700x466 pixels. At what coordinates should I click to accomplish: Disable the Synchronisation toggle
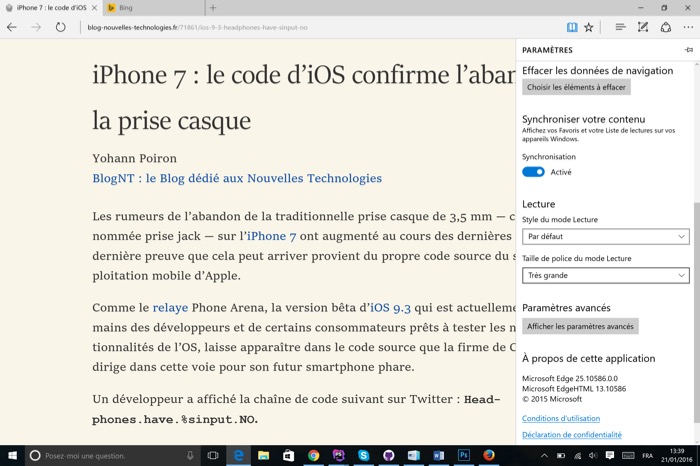533,172
